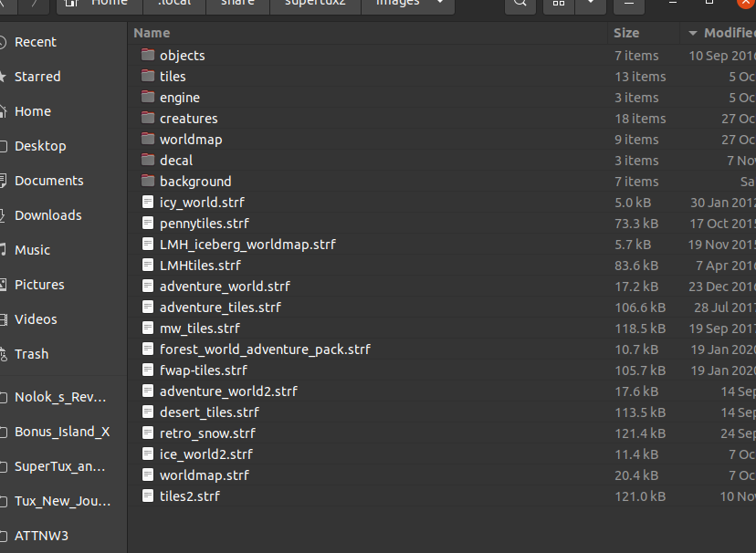This screenshot has width=756, height=553.
Task: Select the worldmap folder icon
Action: pyautogui.click(x=148, y=140)
